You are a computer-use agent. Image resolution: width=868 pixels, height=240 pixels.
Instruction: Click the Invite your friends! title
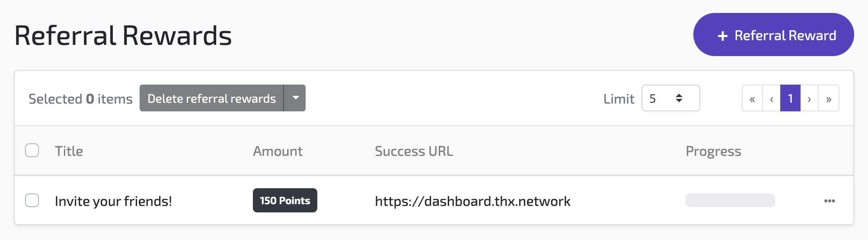click(113, 201)
